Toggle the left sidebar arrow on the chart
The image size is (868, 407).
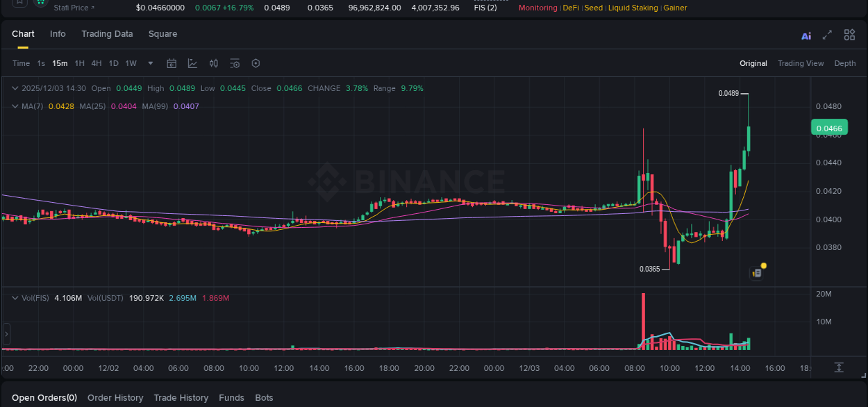point(6,335)
